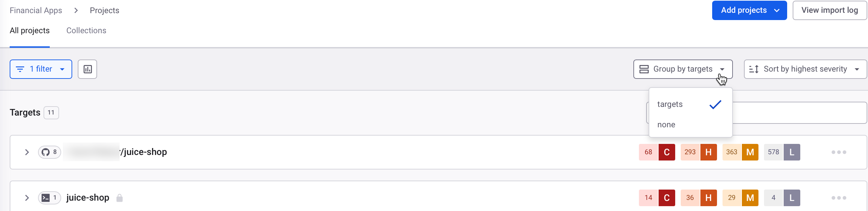This screenshot has width=868, height=211.
Task: Open the Add projects dropdown arrow
Action: coord(776,10)
